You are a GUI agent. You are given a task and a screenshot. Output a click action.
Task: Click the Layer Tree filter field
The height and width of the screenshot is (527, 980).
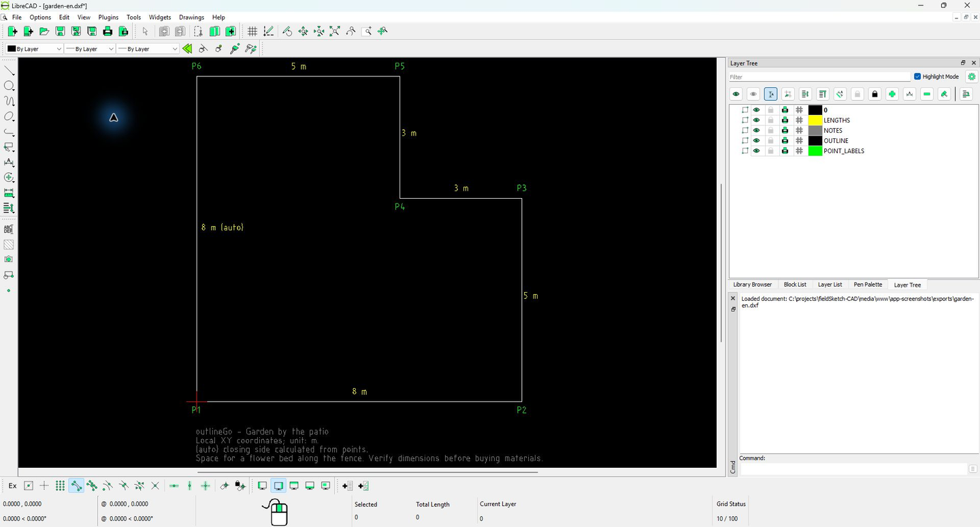click(x=819, y=77)
